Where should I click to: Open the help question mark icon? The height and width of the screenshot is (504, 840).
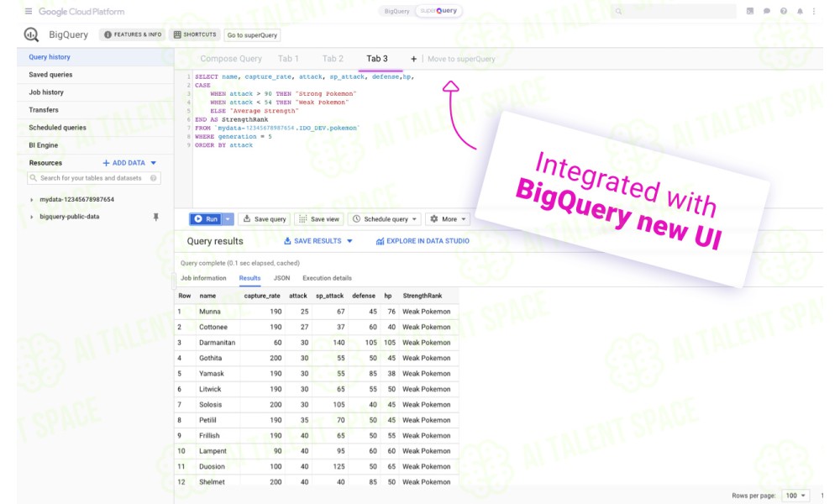784,11
